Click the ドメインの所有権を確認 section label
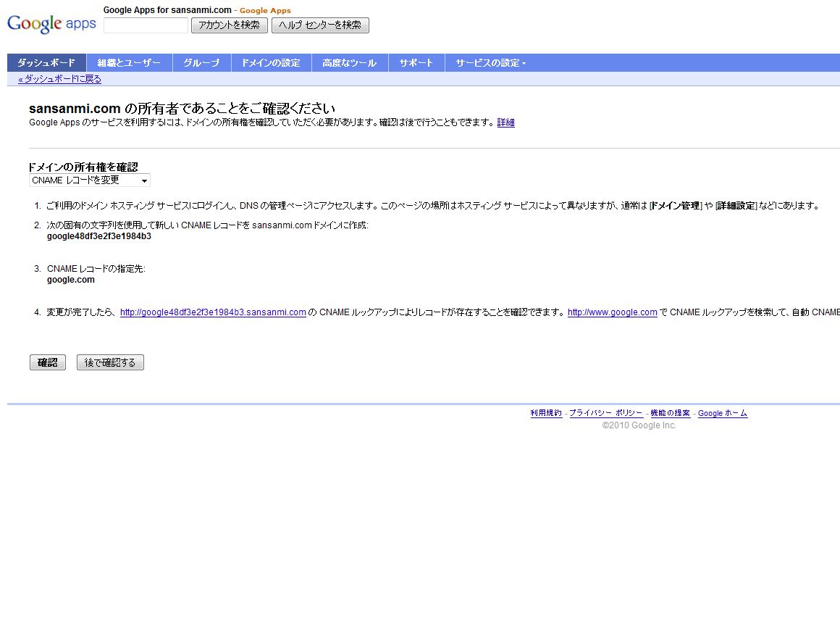Image resolution: width=840 pixels, height=637 pixels. click(x=83, y=167)
